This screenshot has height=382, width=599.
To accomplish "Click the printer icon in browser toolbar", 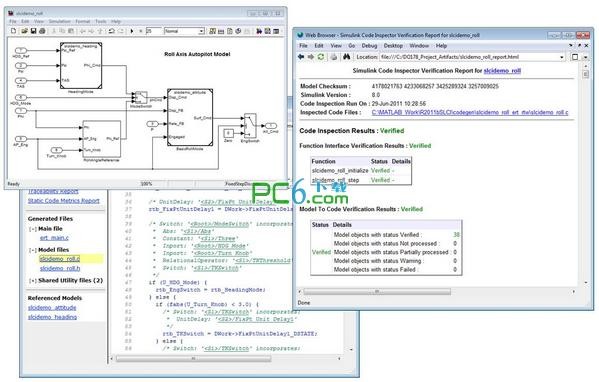I will 334,57.
